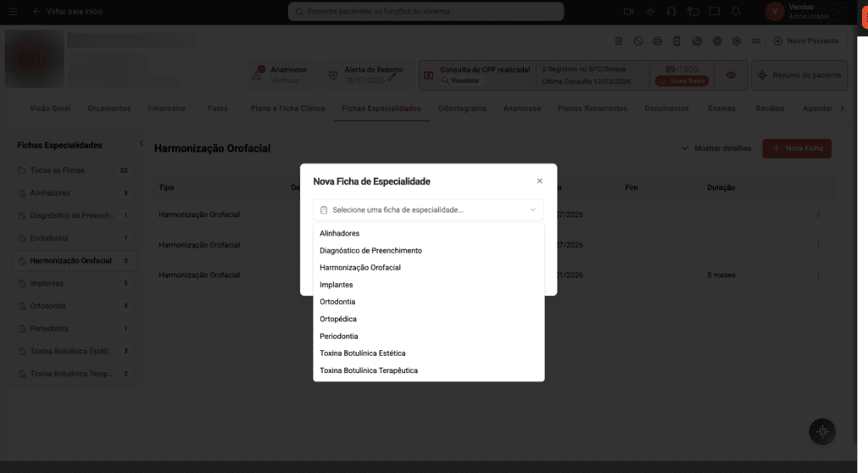Switch to the Visão Geral tab
This screenshot has width=868, height=473.
click(x=50, y=109)
